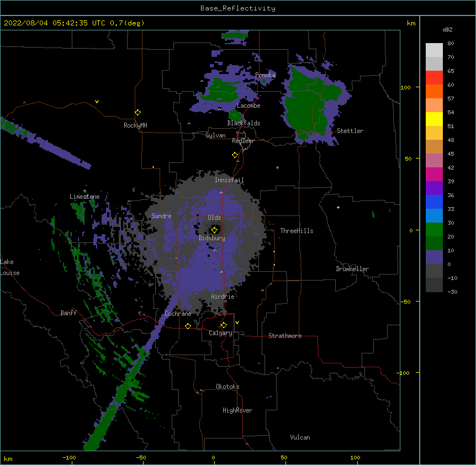Click the white asterisk marker above Limestone
This screenshot has height=465, width=476.
(84, 191)
